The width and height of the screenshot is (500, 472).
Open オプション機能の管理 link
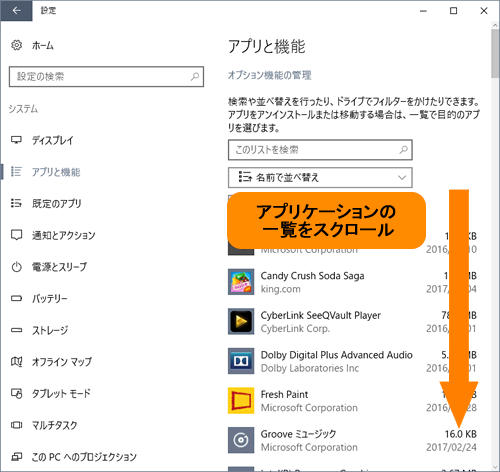[269, 75]
